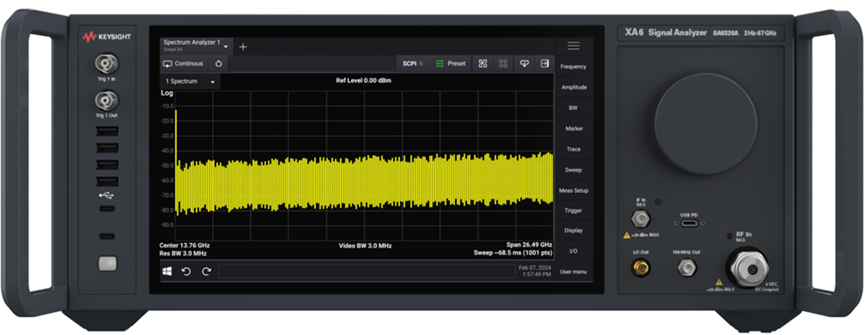Open the hamburger menu above Frequency
The image size is (868, 335).
click(573, 46)
